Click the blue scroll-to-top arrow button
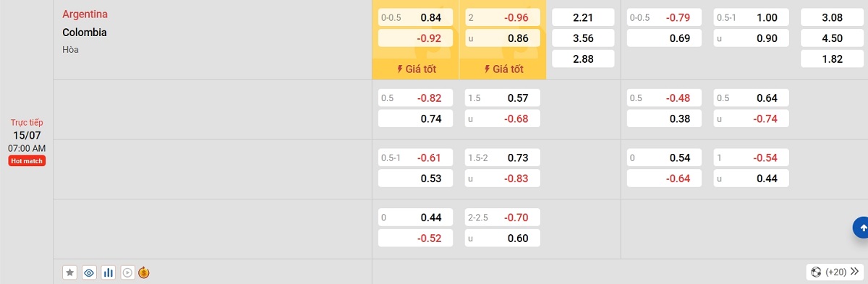The width and height of the screenshot is (868, 284). (x=861, y=228)
